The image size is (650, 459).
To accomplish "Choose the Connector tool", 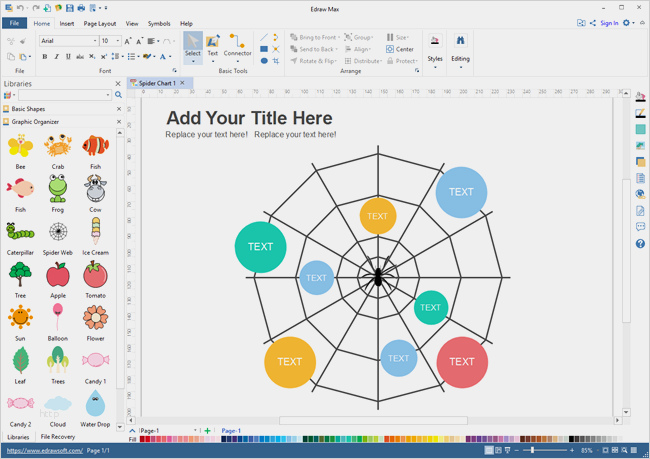I will pyautogui.click(x=238, y=46).
